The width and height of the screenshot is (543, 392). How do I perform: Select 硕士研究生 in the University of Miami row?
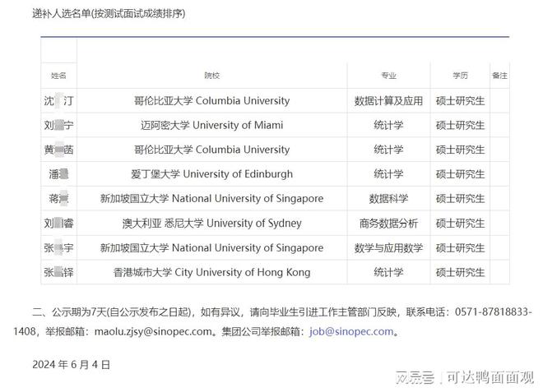(x=460, y=125)
